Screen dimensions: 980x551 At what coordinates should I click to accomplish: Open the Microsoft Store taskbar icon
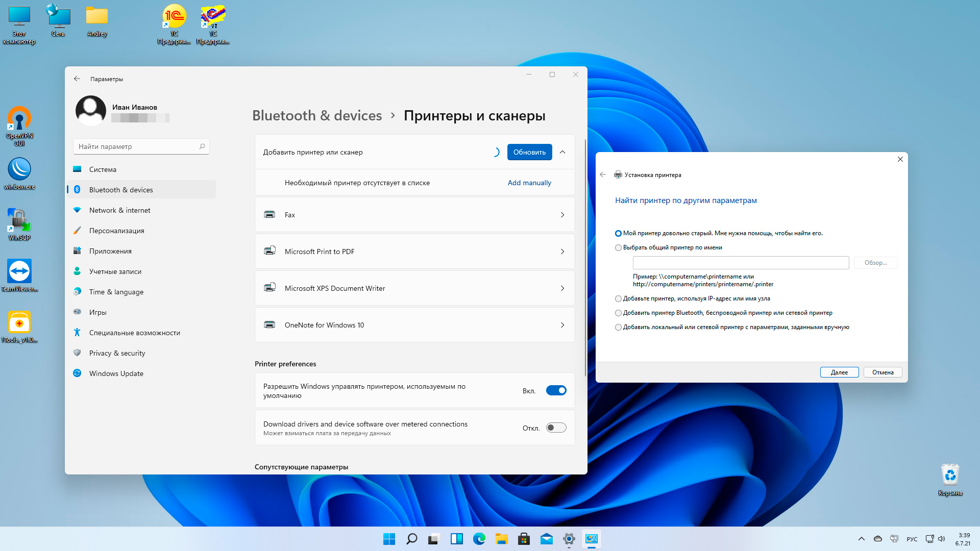coord(523,539)
